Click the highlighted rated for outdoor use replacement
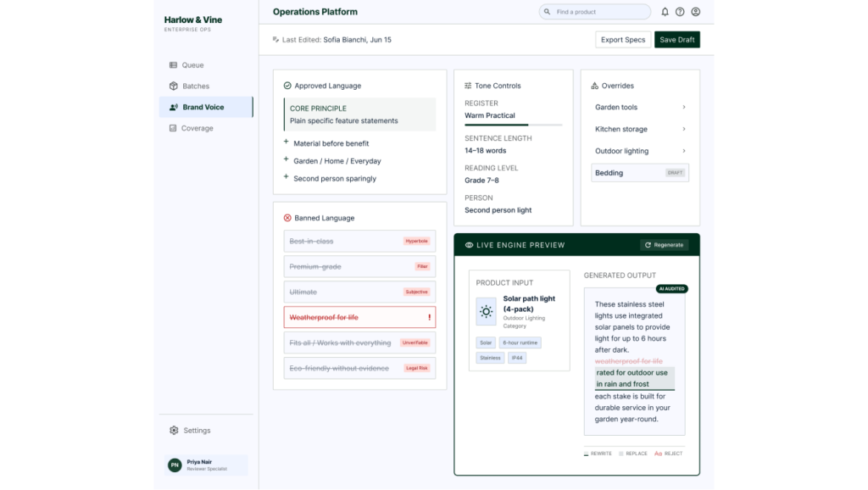Screen dimensions: 868x490 click(635, 378)
